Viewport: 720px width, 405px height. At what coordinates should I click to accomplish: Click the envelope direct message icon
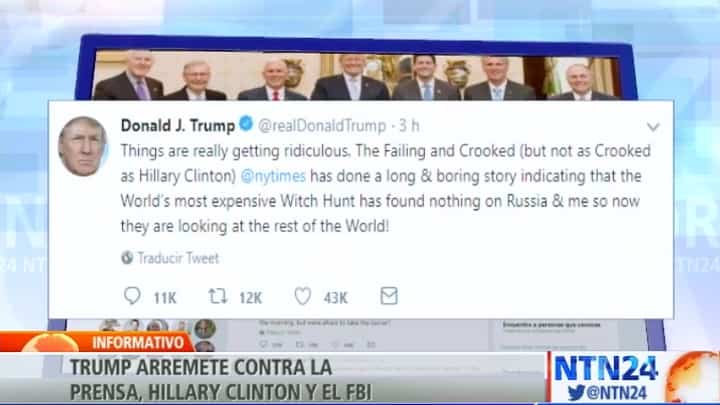[389, 296]
